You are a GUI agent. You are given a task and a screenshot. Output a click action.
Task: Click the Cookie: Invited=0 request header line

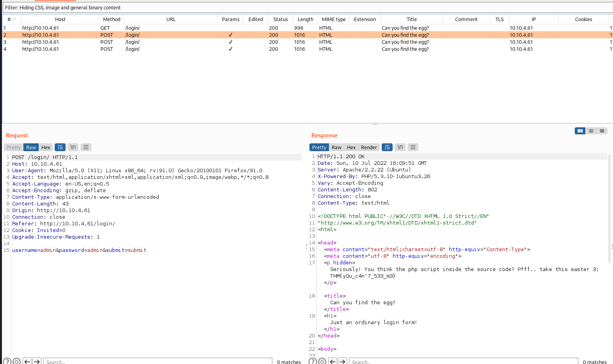click(x=39, y=230)
